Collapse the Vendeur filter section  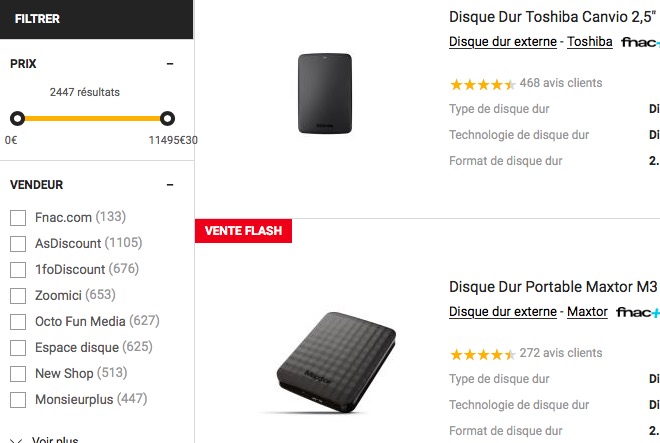coord(170,185)
